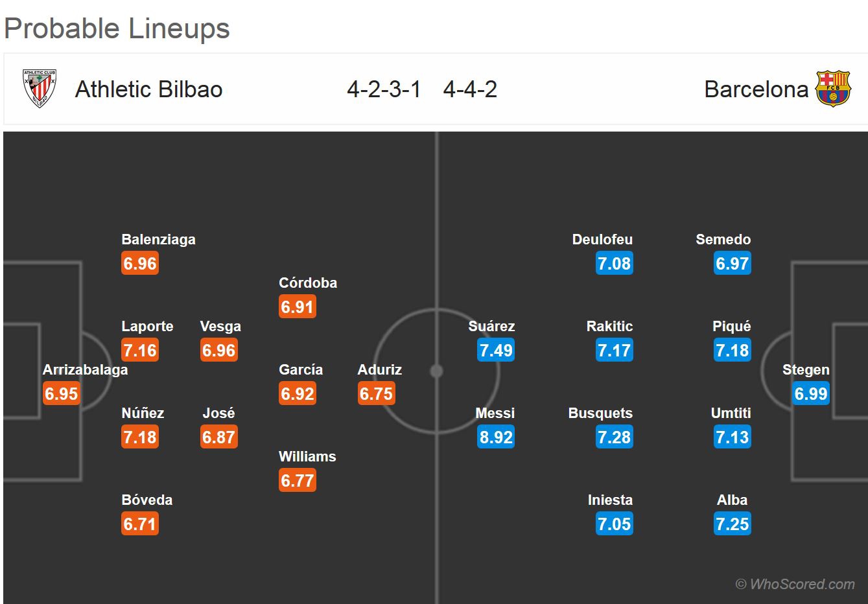Click Stegen's 6.99 rating badge

point(811,394)
